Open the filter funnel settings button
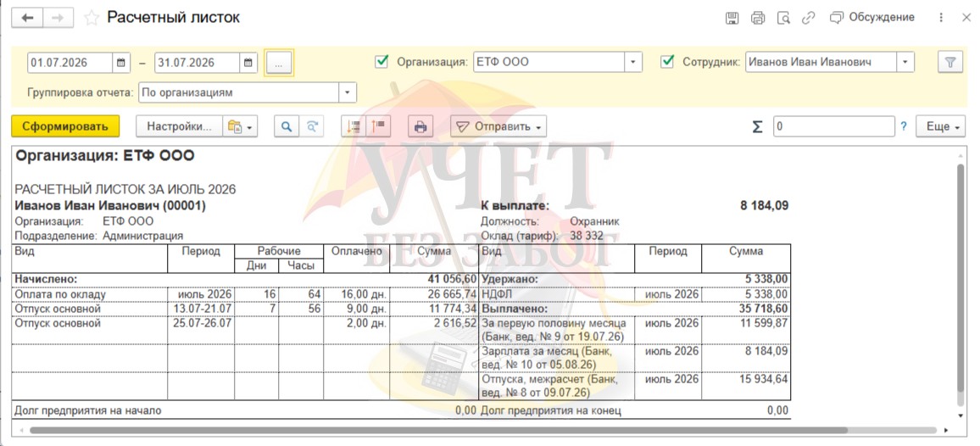 [x=950, y=63]
